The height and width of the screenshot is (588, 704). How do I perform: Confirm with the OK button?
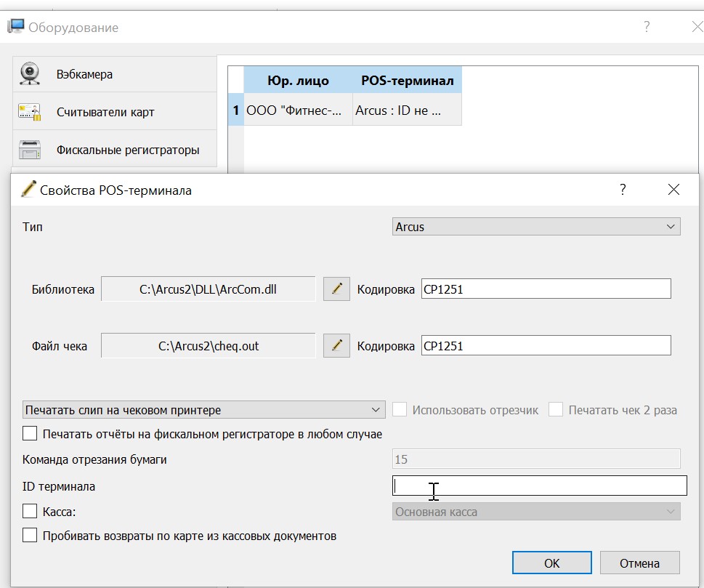552,563
